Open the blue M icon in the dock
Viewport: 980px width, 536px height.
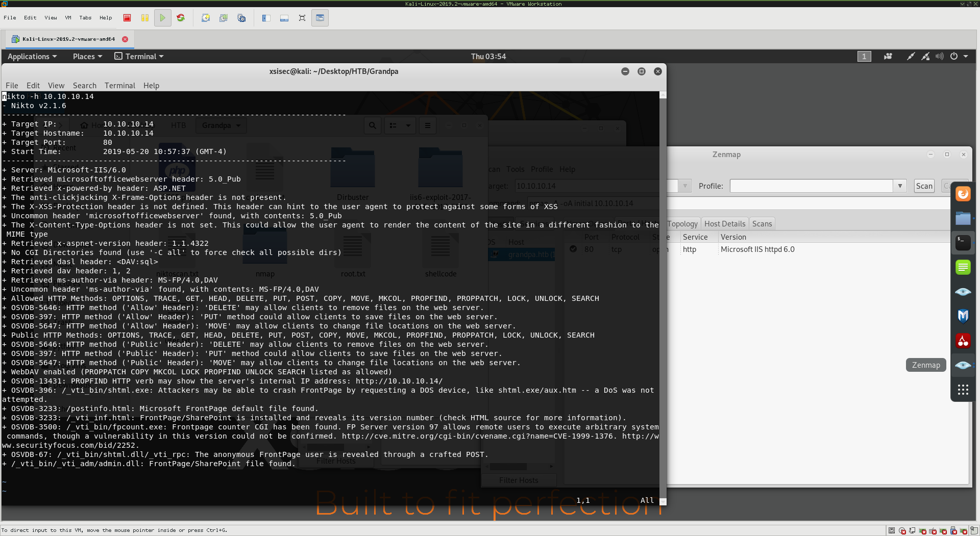(x=963, y=316)
